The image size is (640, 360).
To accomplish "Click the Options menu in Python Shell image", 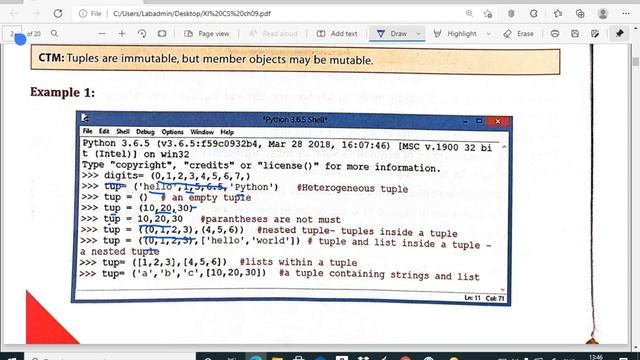I will pos(173,132).
